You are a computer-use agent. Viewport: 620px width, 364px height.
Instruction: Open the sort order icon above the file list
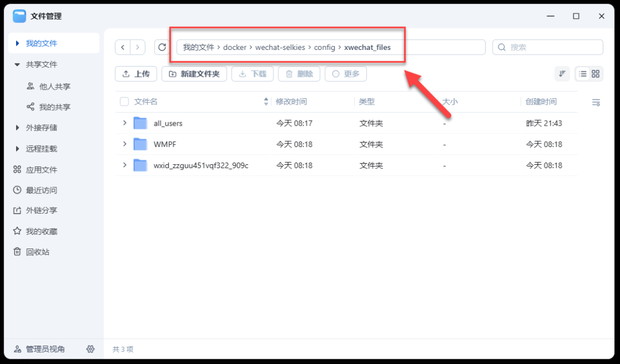click(x=561, y=73)
